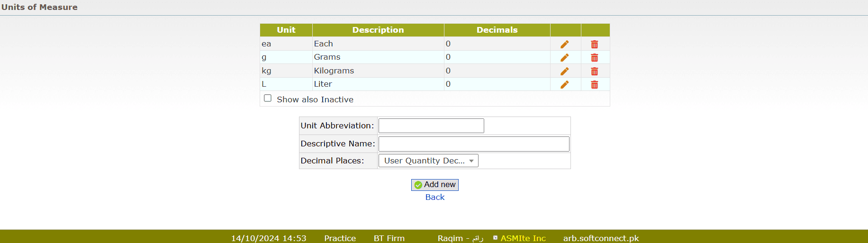The image size is (868, 243).
Task: Enable Show also Inactive checkbox
Action: (268, 99)
